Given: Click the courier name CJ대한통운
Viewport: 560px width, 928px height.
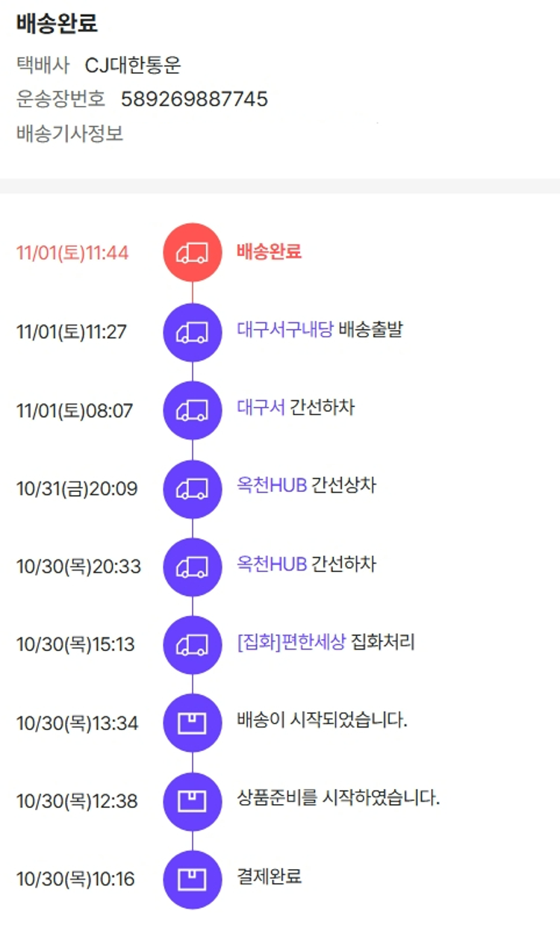Looking at the screenshot, I should tap(133, 66).
